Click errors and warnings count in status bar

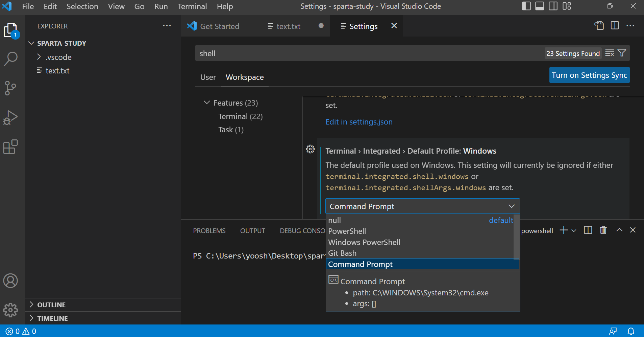21,332
